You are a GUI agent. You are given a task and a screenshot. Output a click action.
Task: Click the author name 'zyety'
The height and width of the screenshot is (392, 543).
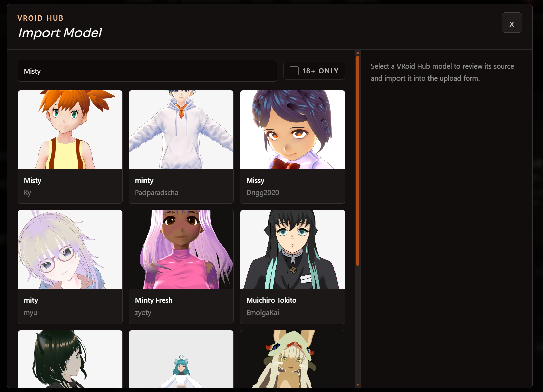pyautogui.click(x=143, y=313)
